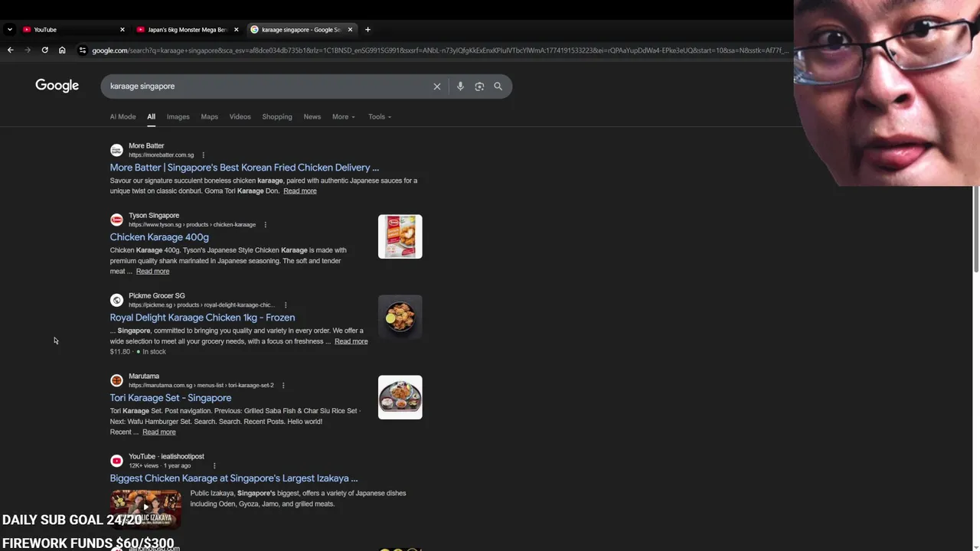980x551 pixels.
Task: Switch to AI Mode results
Action: pyautogui.click(x=122, y=117)
